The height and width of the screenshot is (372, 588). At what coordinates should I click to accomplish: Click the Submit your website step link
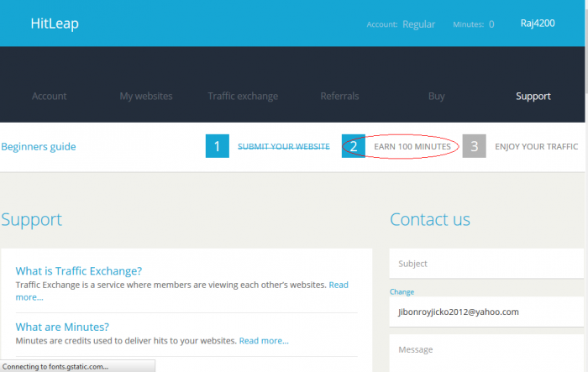284,146
